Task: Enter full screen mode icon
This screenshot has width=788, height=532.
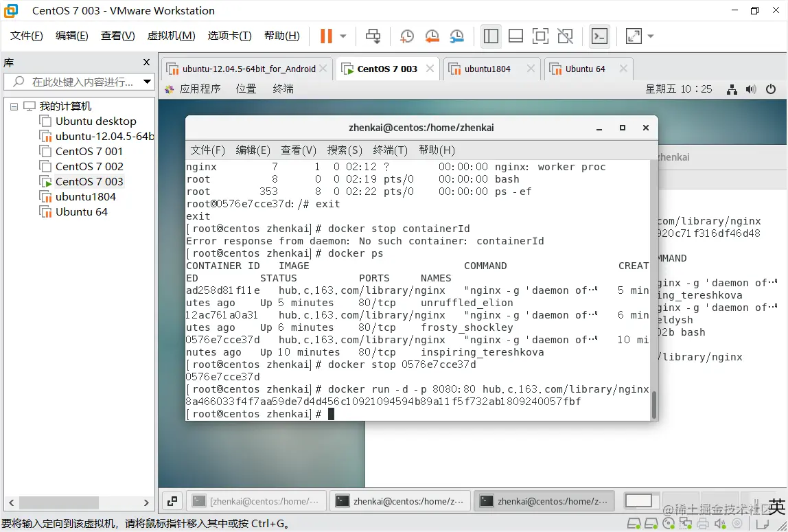Action: tap(540, 36)
